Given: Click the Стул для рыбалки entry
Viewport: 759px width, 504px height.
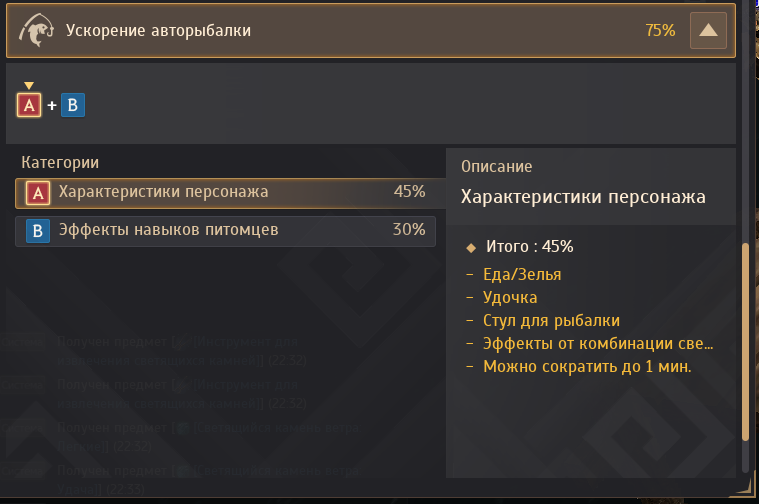Looking at the screenshot, I should tap(551, 321).
